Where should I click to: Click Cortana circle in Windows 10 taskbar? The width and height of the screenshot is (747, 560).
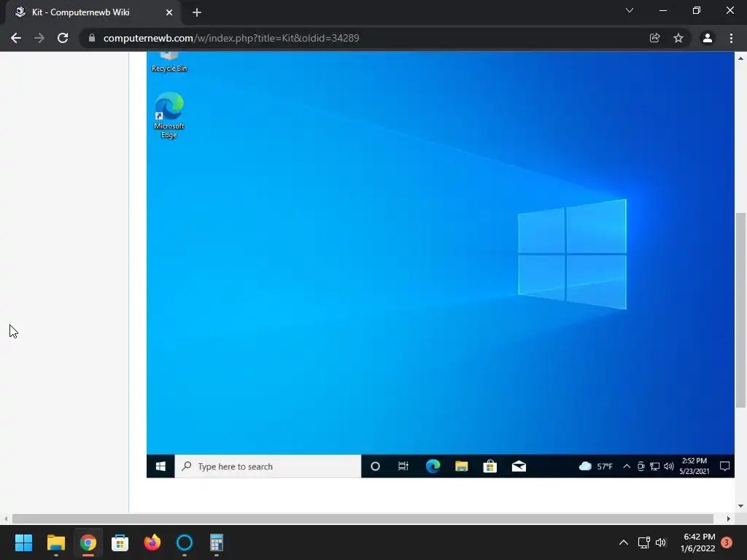click(375, 466)
